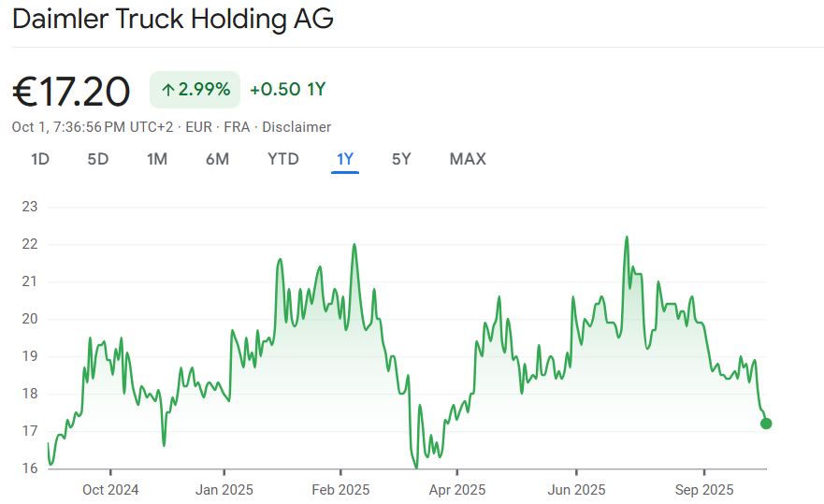Select the 1D time range tab
Screen dimensions: 824x504
pos(40,159)
